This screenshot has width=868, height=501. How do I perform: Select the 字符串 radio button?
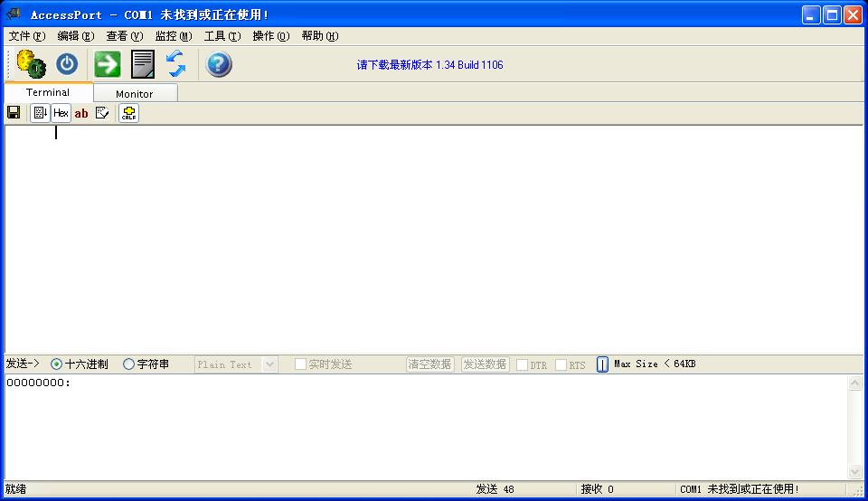pos(128,364)
